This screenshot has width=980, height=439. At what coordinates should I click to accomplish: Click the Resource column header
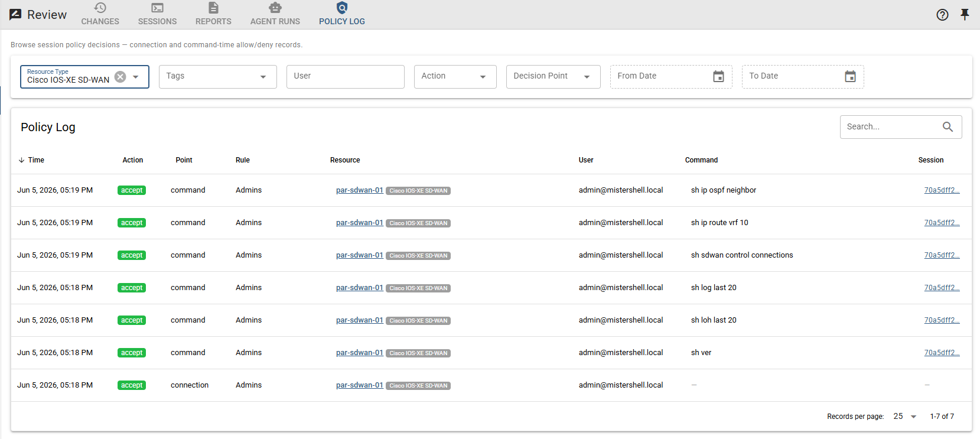[x=345, y=160]
